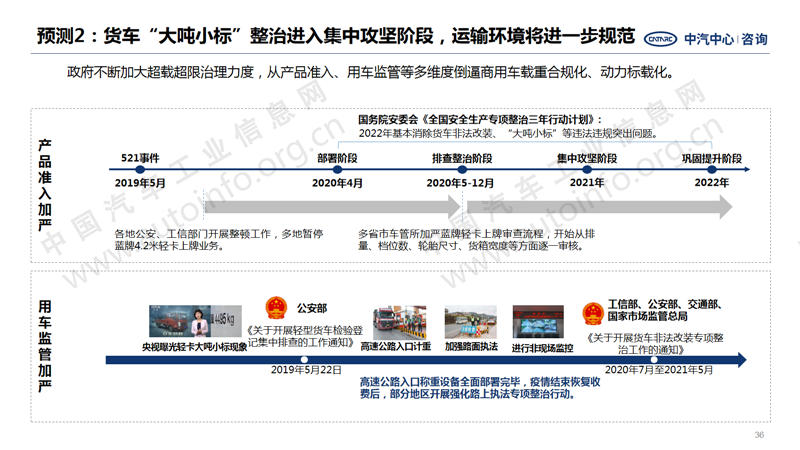Image resolution: width=800 pixels, height=450 pixels.
Task: Click the label 工信部、公安部、交通部、国家市场监管总局
Action: (x=665, y=310)
